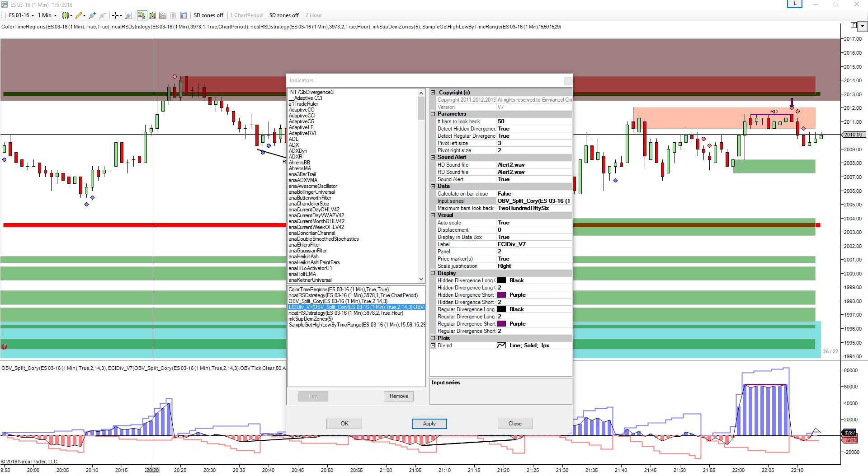Edit the # bars to look back value 50
Viewport: 868px width, 476px height.
tap(534, 121)
